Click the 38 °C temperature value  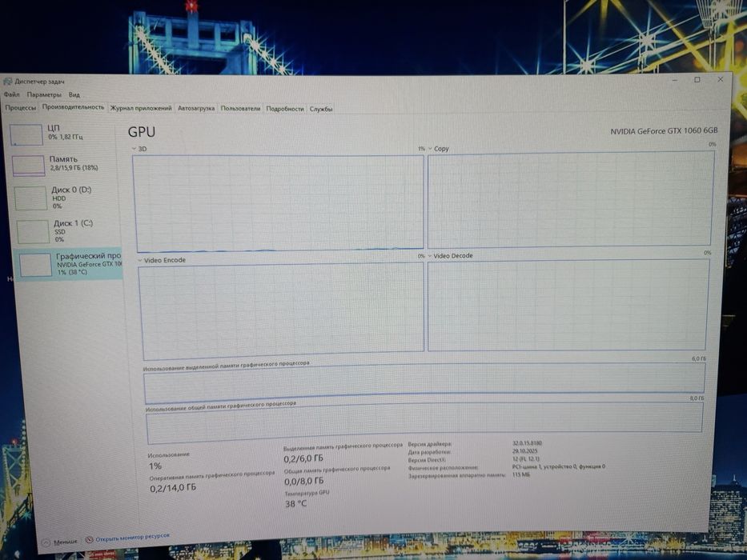point(296,504)
